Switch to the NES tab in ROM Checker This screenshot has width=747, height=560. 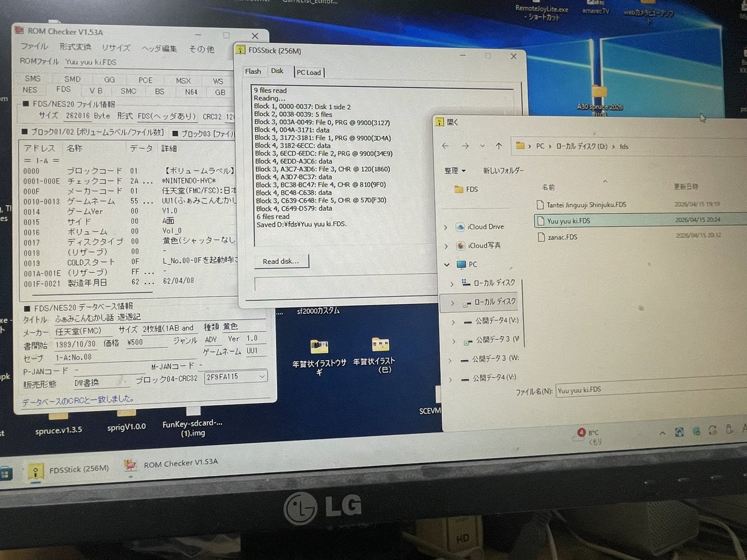click(30, 90)
